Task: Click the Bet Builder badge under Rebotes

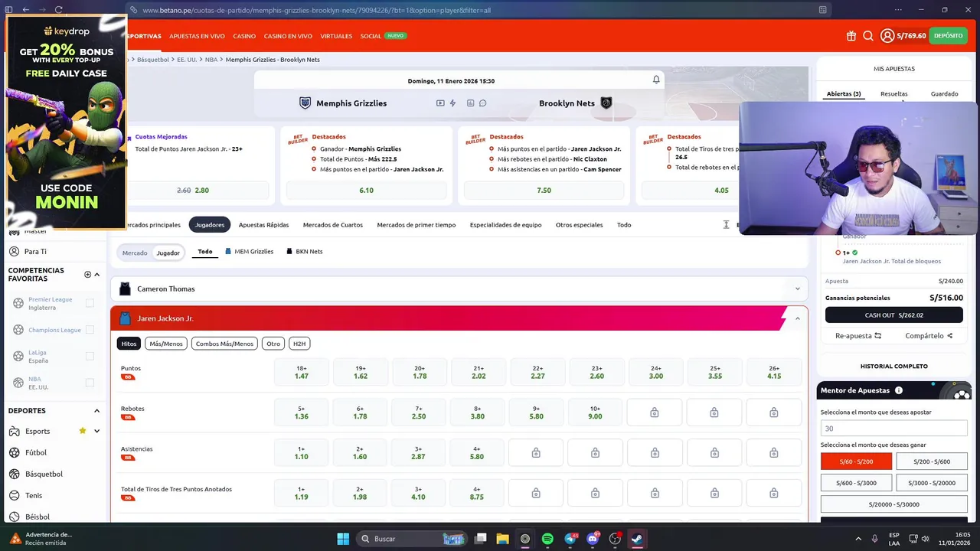Action: coord(128,418)
